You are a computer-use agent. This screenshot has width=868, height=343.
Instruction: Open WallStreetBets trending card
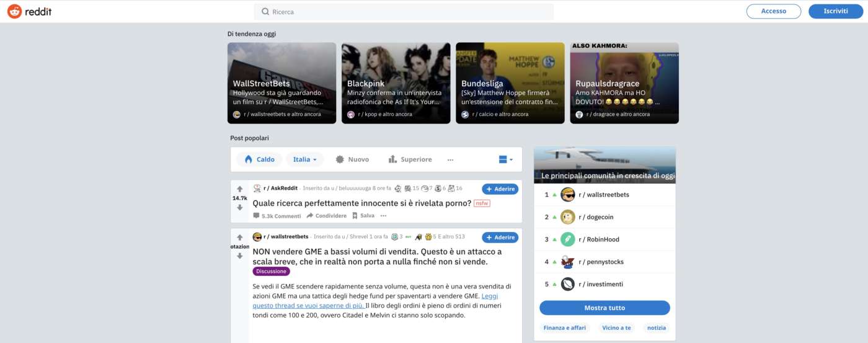[281, 83]
